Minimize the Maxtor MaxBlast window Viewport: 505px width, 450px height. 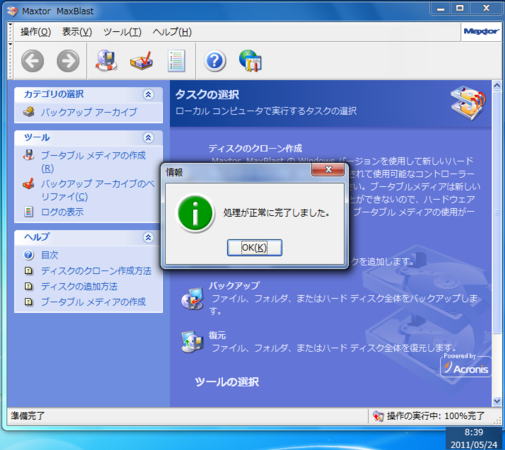coord(441,9)
